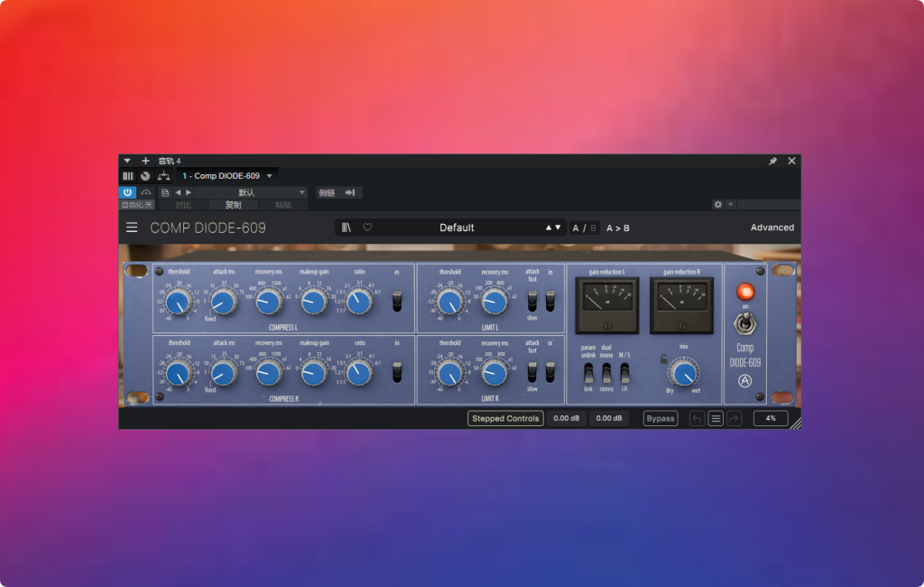The image size is (924, 587).
Task: Flip the param unlink/link switch
Action: coord(588,374)
